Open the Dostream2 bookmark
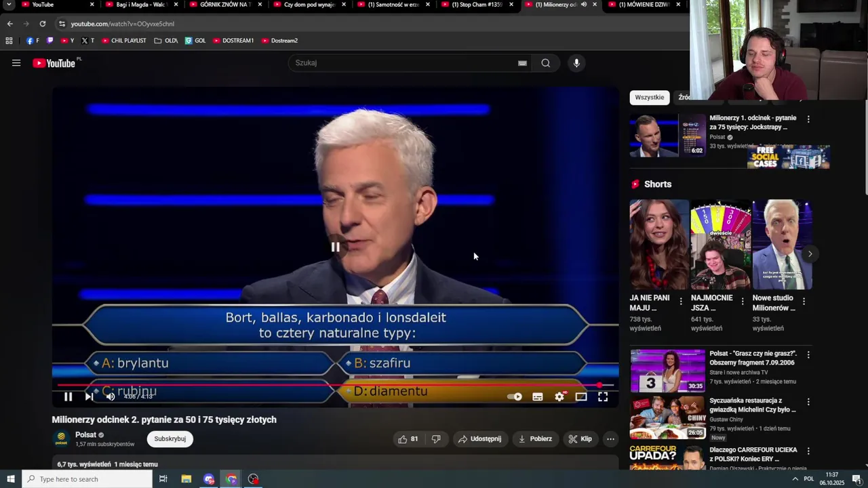868x488 pixels. tap(279, 41)
